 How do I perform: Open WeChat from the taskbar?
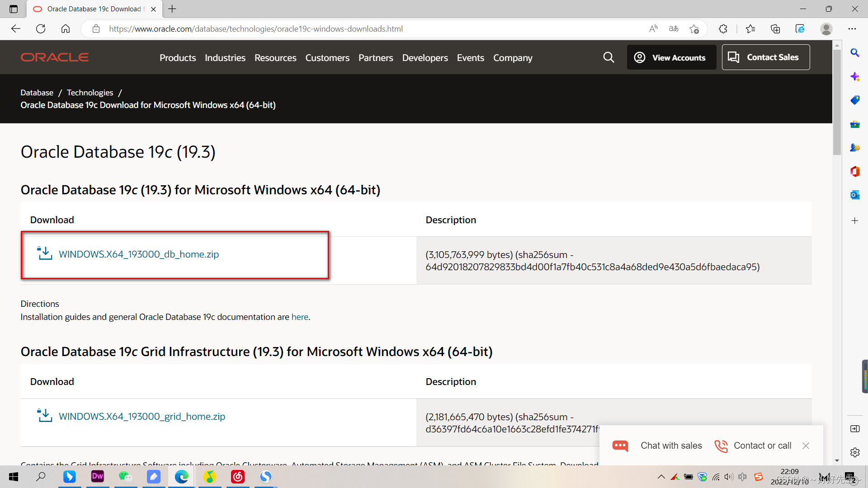[126, 477]
